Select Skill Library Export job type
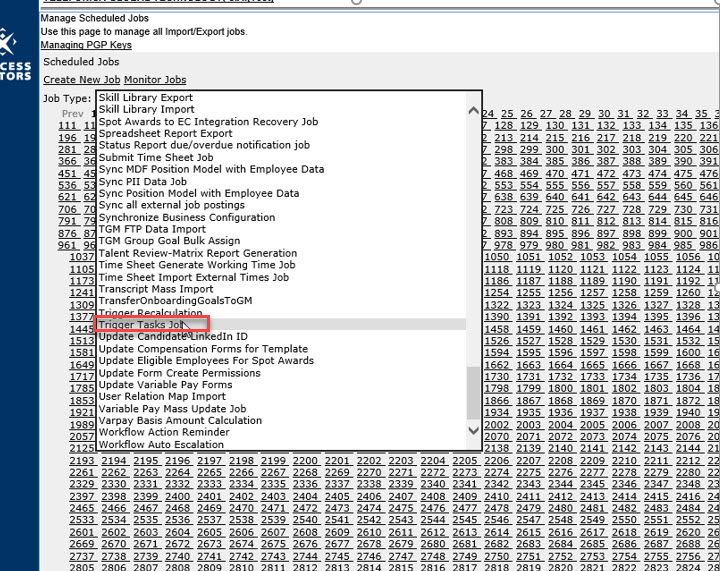This screenshot has height=571, width=720. [x=146, y=97]
